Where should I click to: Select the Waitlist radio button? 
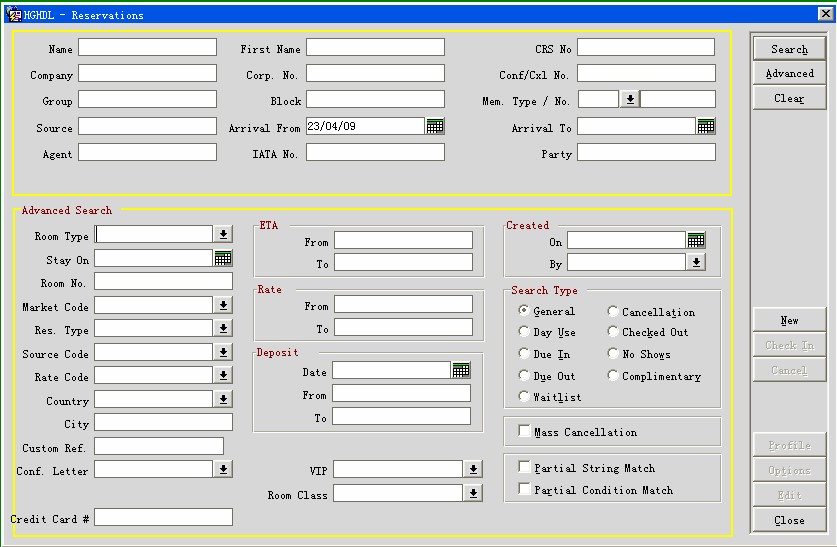tap(524, 396)
